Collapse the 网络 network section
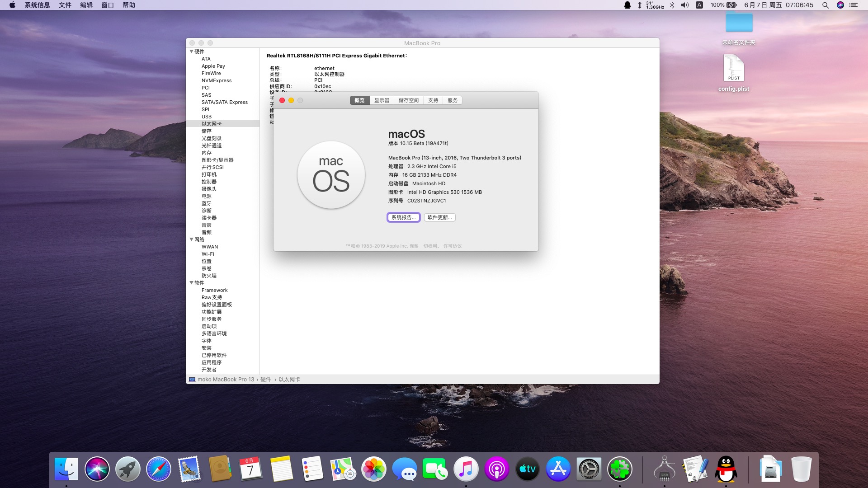Image resolution: width=868 pixels, height=488 pixels. coord(191,239)
